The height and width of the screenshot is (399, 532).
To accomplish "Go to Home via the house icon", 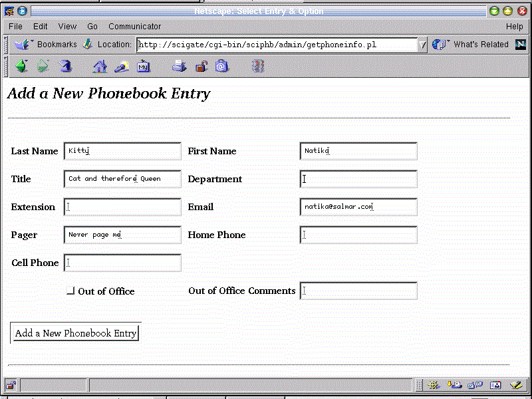I will pyautogui.click(x=100, y=66).
